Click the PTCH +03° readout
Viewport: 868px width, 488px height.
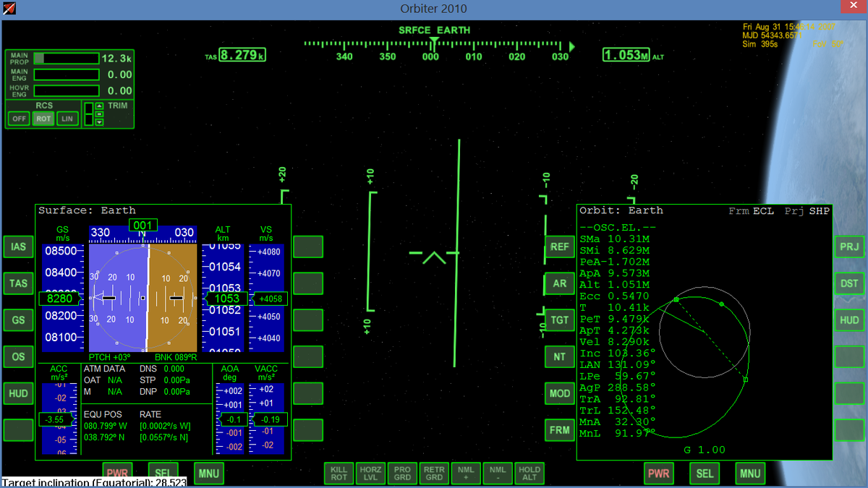coord(109,358)
